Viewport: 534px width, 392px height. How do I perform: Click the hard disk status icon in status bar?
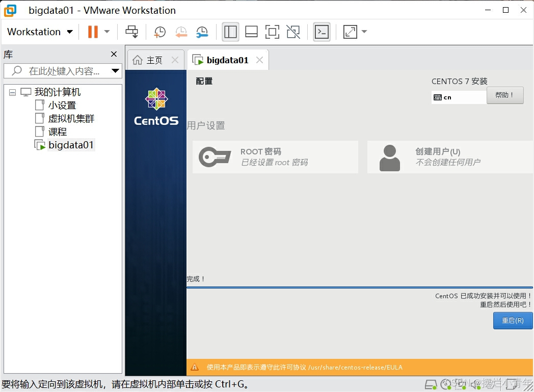(431, 384)
